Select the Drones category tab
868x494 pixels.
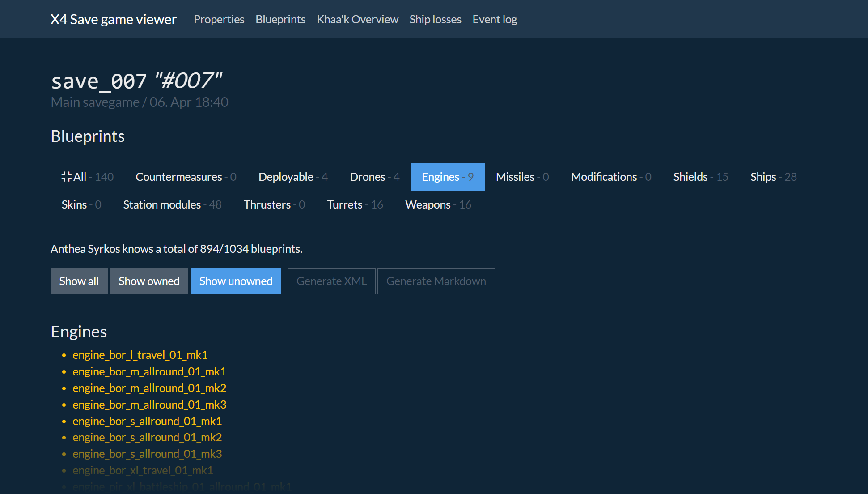click(x=374, y=177)
